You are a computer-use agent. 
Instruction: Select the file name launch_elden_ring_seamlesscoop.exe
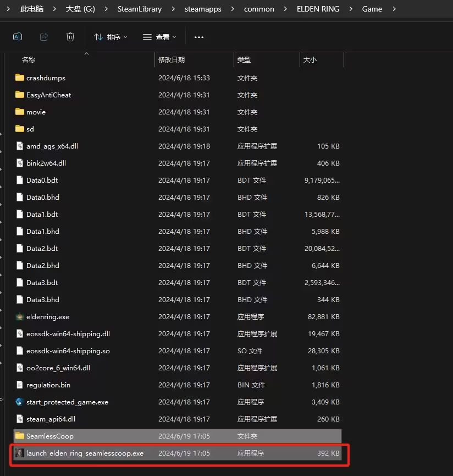85,453
